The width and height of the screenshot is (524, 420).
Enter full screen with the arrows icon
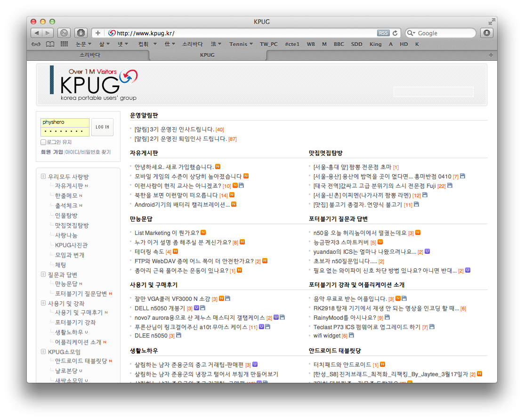492,22
